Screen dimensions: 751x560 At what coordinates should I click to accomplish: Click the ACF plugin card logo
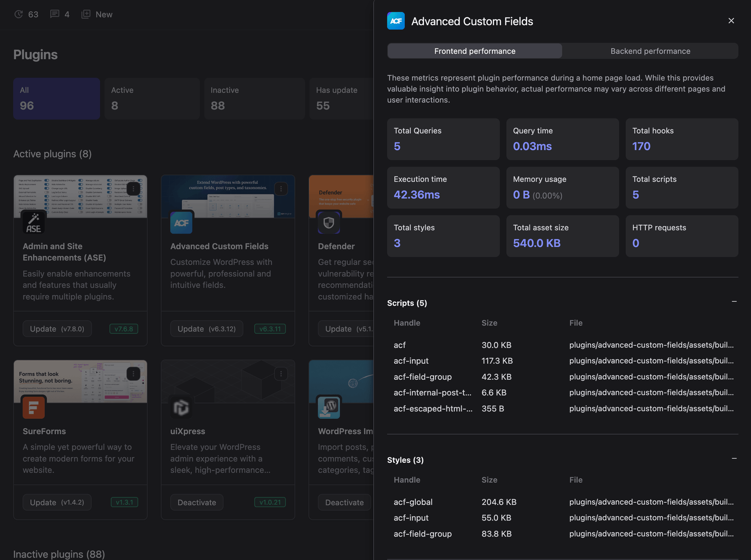181,222
